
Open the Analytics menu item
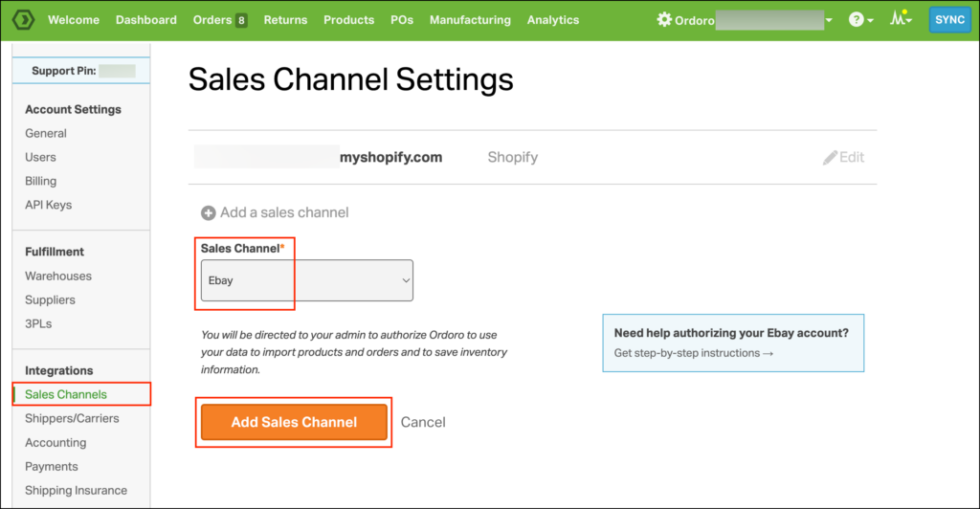553,20
